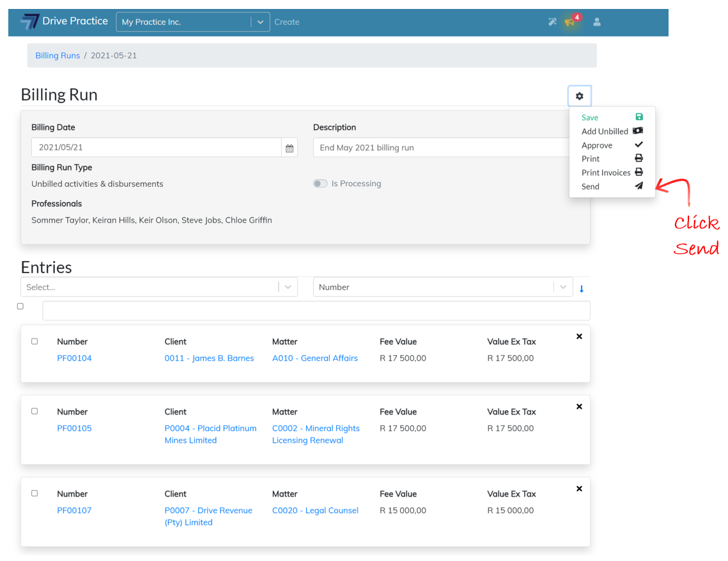This screenshot has height=561, width=728.
Task: Click the entries search text field
Action: [x=316, y=311]
